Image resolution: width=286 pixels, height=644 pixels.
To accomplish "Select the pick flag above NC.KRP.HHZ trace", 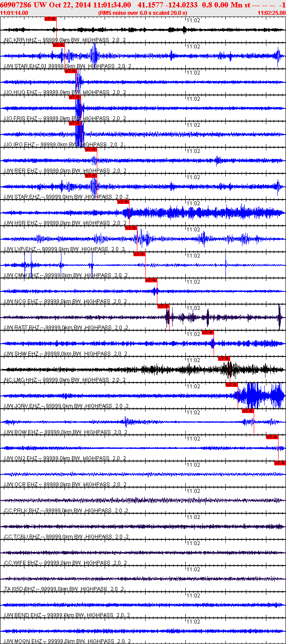I will click(51, 19).
